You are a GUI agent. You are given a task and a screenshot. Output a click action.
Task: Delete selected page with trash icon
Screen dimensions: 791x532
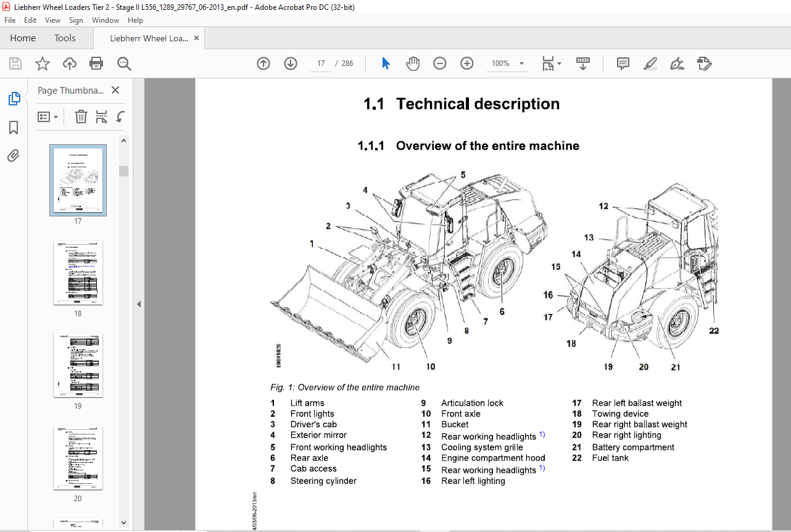(81, 117)
